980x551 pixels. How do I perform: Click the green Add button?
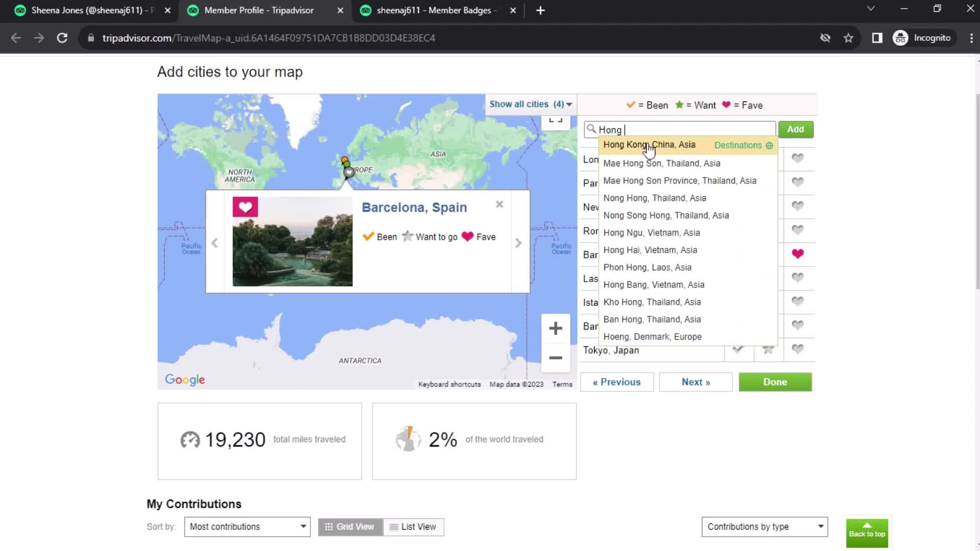(795, 129)
